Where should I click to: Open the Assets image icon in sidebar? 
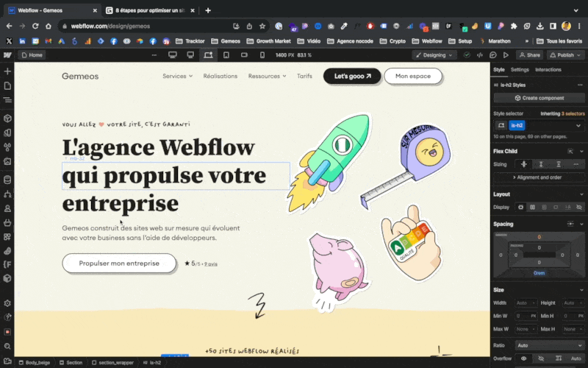click(7, 161)
